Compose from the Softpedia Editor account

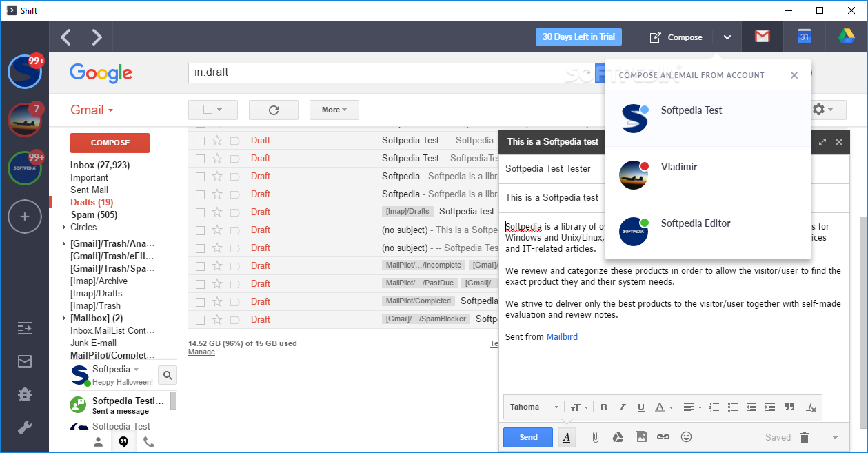pos(708,232)
